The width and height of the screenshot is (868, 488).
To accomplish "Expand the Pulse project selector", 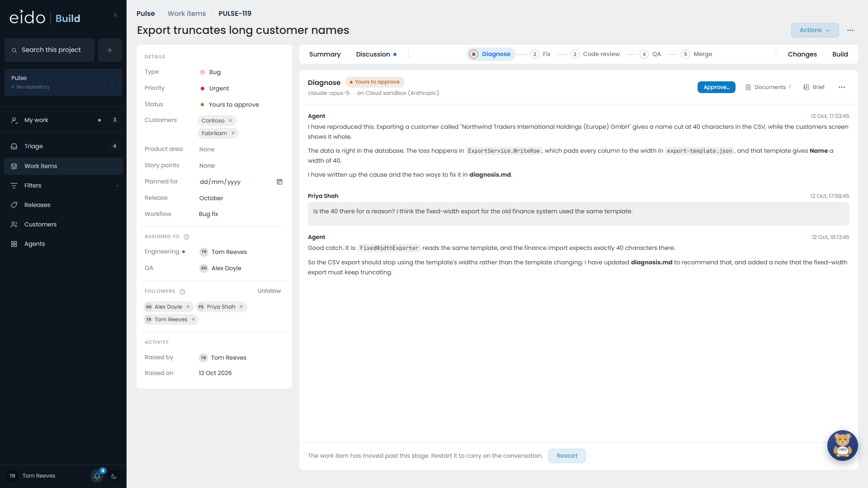I will pyautogui.click(x=63, y=82).
